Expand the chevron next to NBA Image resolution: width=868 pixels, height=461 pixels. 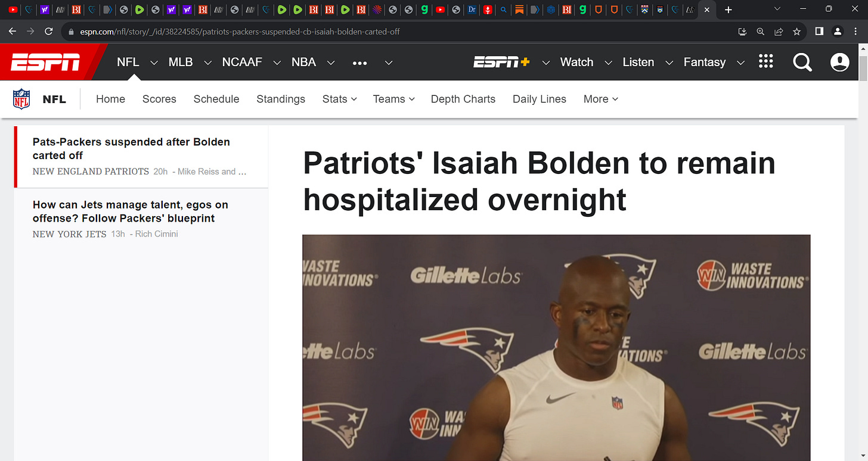331,63
